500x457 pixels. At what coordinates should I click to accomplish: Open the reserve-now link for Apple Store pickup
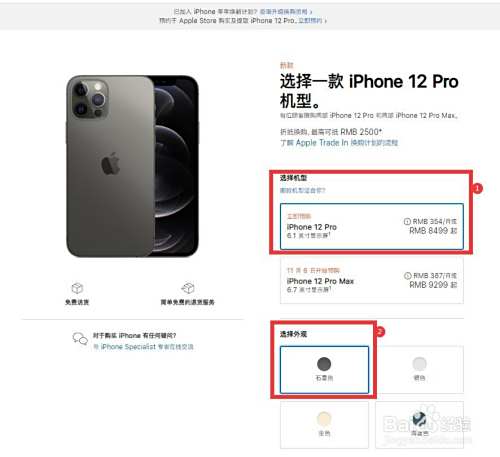pos(312,21)
